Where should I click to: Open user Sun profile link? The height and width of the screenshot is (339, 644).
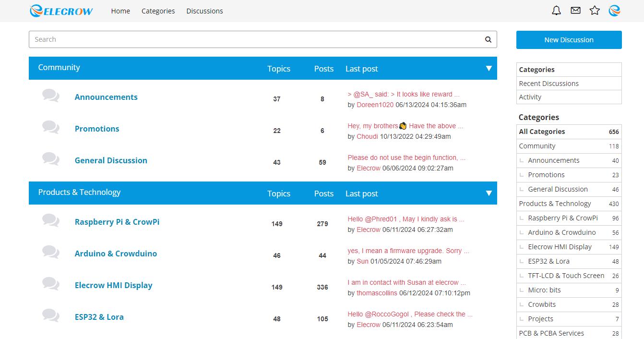[362, 261]
